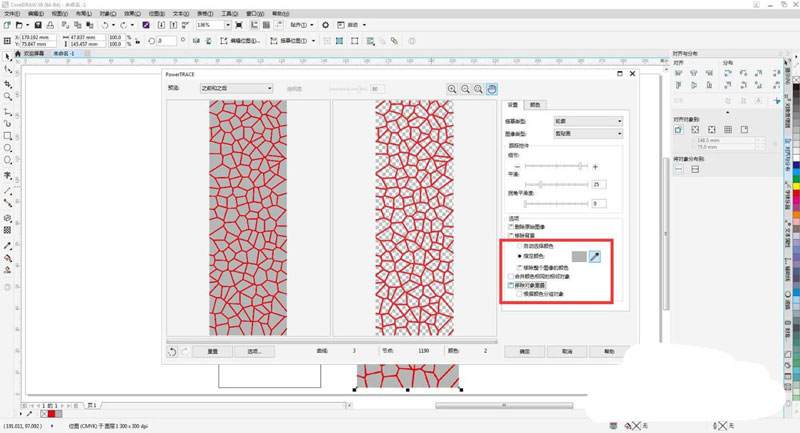
Task: Click the 平滑 value field showing 25
Action: pos(600,185)
